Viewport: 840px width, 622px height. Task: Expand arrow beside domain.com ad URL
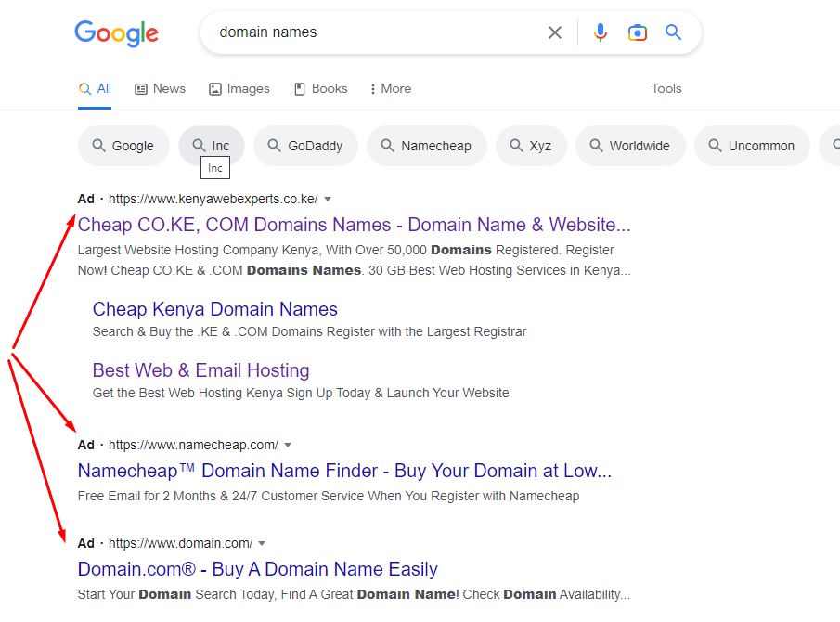[x=262, y=544]
